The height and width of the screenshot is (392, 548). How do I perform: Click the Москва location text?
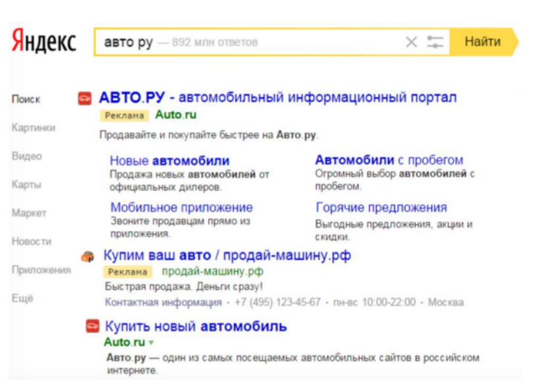(x=446, y=302)
